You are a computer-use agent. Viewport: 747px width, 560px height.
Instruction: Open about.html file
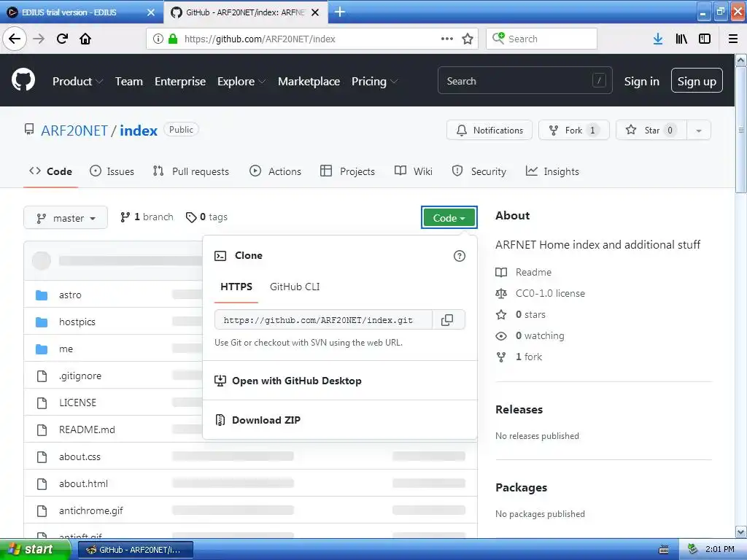pyautogui.click(x=83, y=484)
